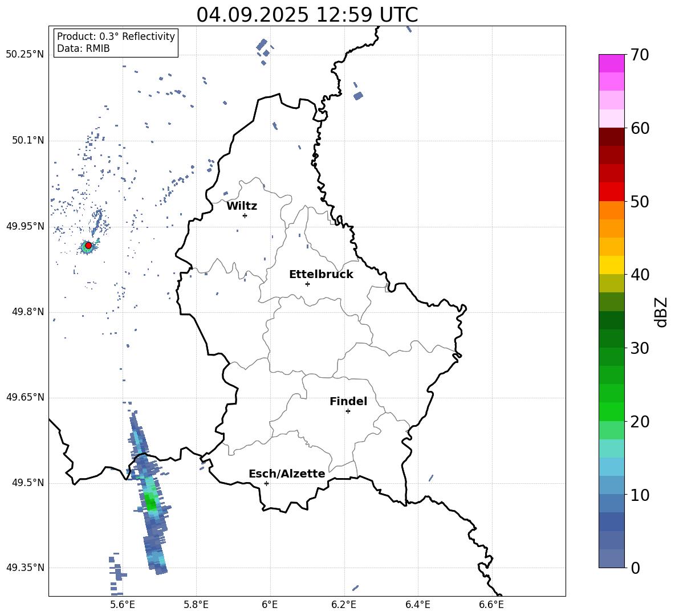Viewport: 675px width, 616px height.
Task: Click the 6°E longitude label
Action: (x=270, y=605)
